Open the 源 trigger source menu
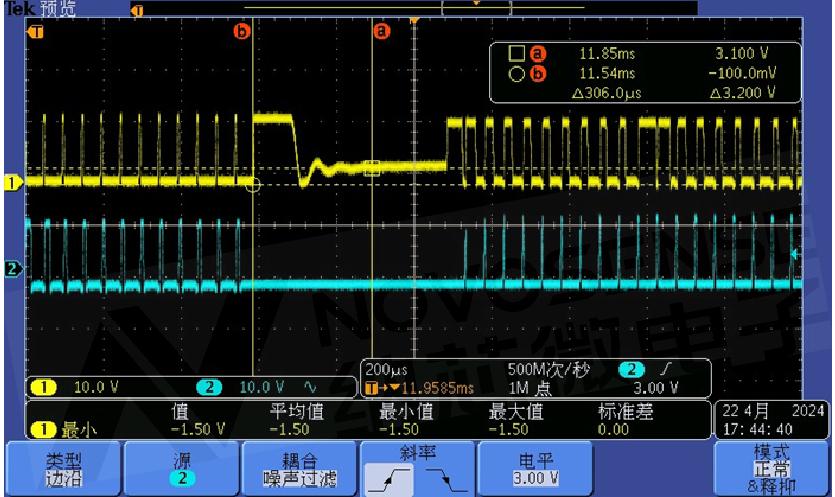The height and width of the screenshot is (497, 835). [181, 469]
